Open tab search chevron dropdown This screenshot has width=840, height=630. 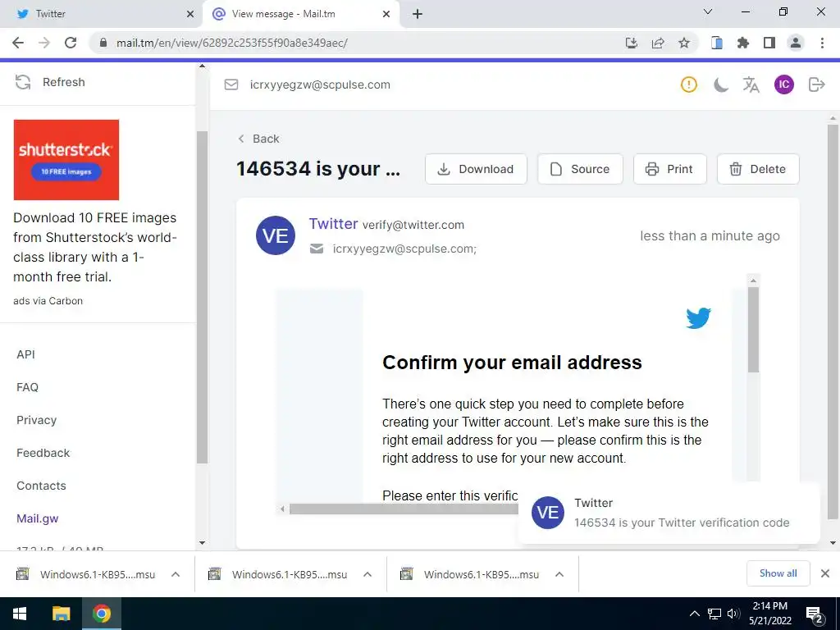coord(708,11)
